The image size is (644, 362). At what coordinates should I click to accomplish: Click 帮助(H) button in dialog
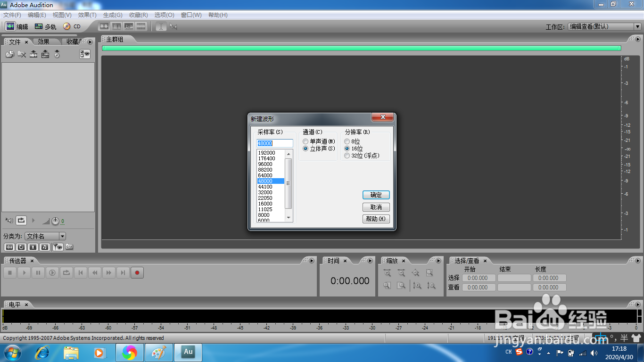coord(376,219)
